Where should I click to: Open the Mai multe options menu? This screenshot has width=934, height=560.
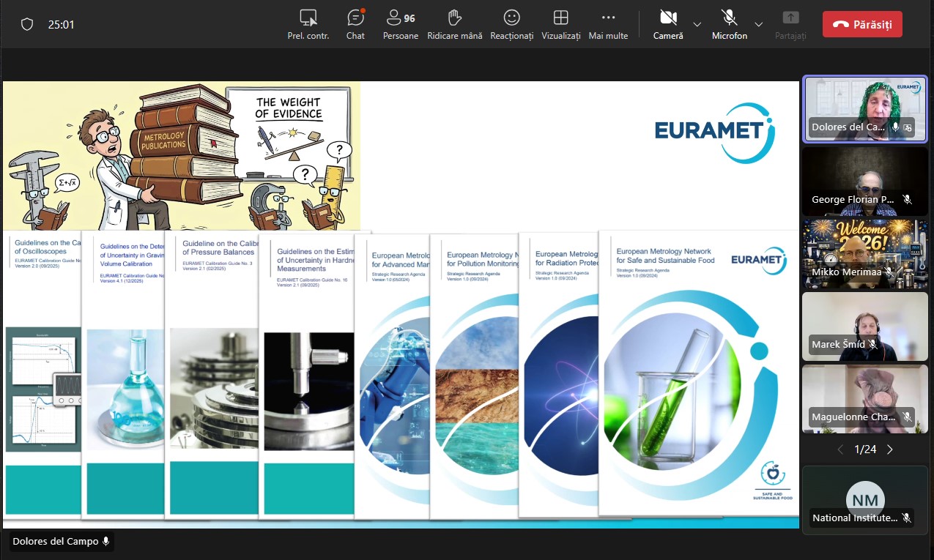tap(608, 24)
